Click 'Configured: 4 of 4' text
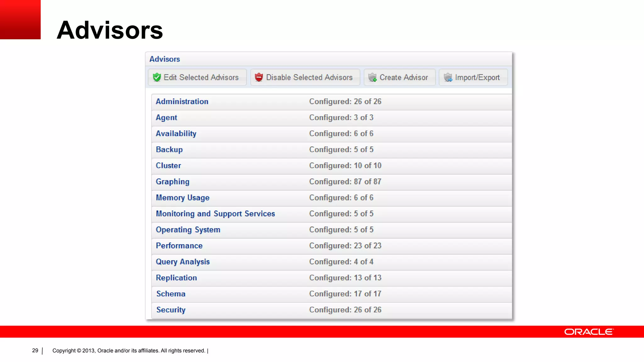Screen dimensions: 644x362 tap(341, 262)
